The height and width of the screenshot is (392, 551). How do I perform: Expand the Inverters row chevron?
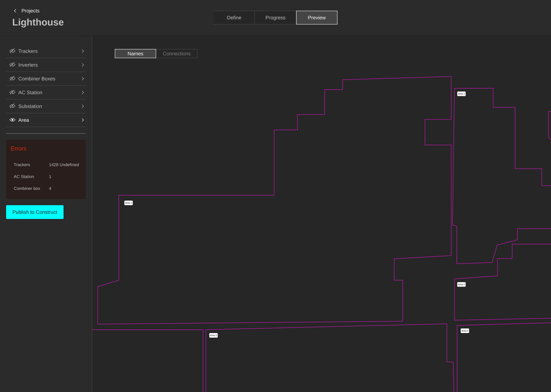point(83,65)
